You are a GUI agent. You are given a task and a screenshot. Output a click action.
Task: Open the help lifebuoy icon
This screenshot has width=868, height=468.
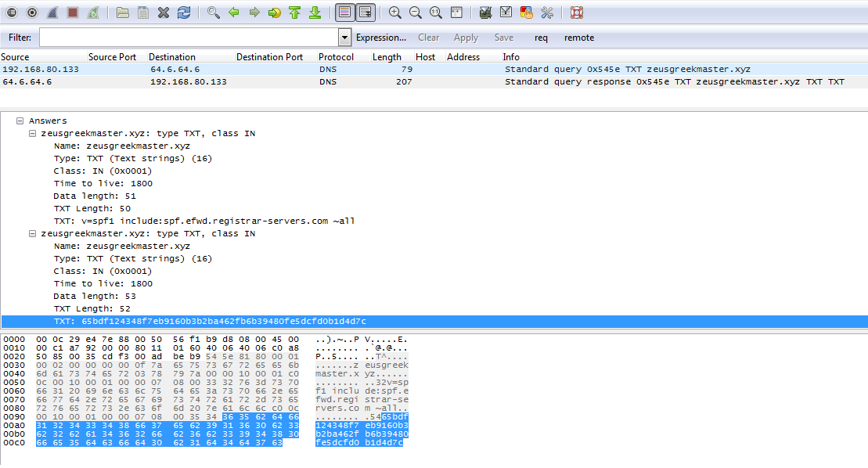577,13
